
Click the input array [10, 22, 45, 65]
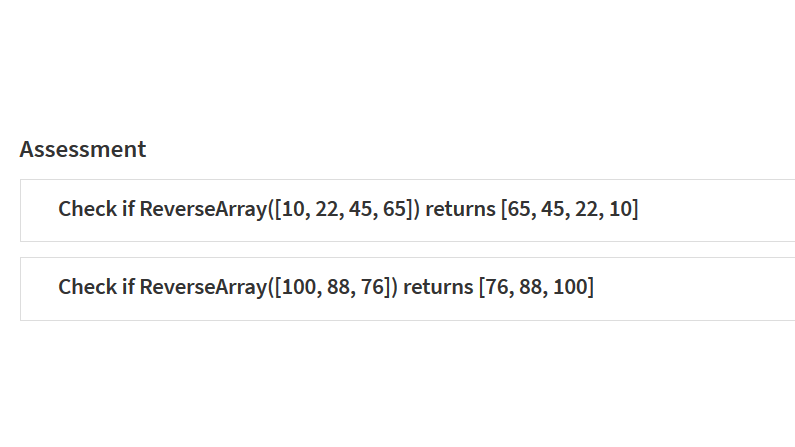click(344, 209)
